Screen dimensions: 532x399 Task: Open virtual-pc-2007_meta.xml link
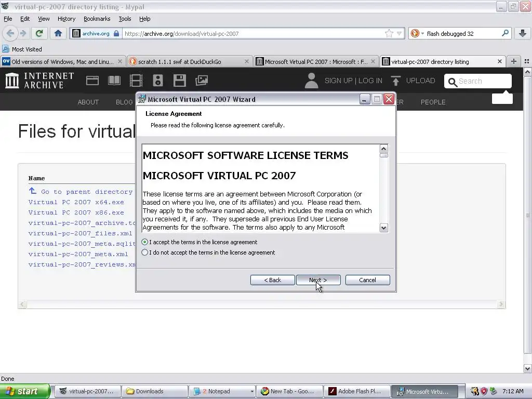point(78,254)
